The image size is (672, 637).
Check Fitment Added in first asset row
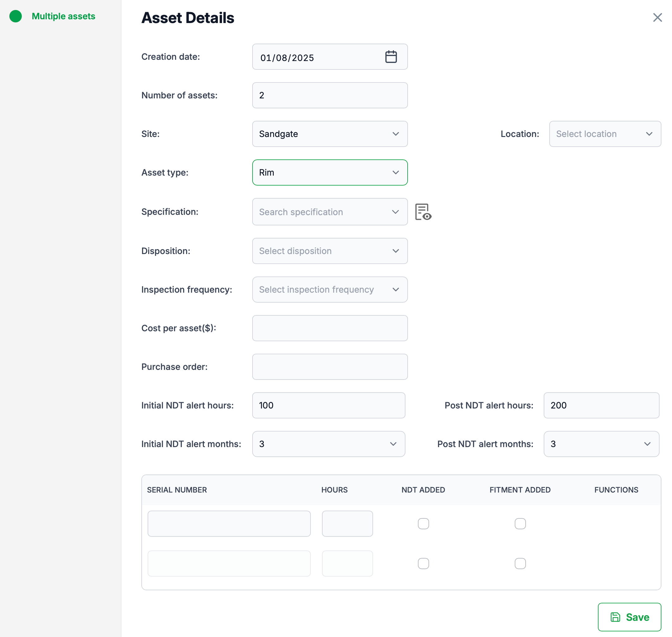pyautogui.click(x=520, y=523)
